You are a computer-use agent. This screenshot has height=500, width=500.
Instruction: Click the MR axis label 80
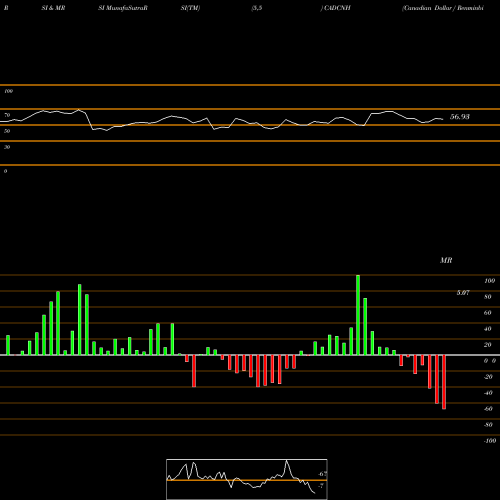488,297
